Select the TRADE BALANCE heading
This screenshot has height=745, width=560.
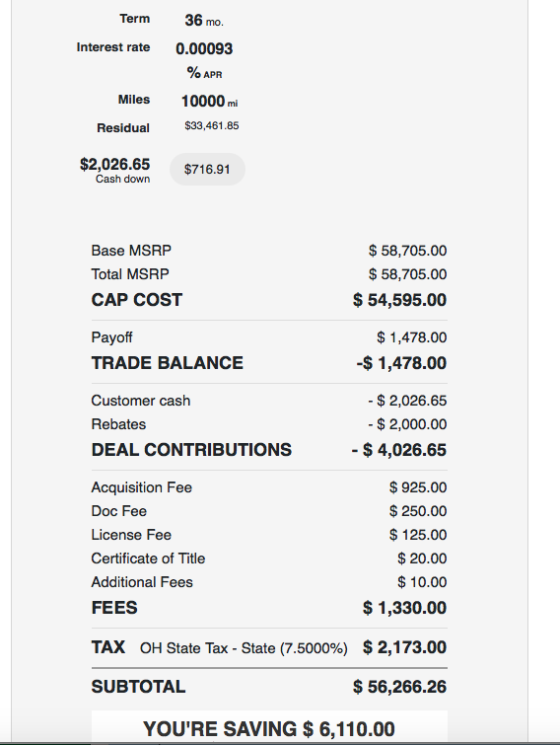pyautogui.click(x=167, y=363)
